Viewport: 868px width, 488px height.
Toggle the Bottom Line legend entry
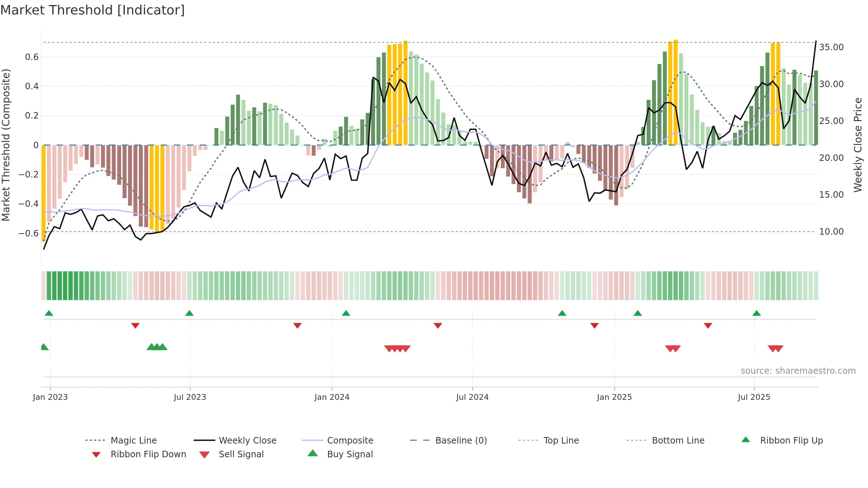pos(665,440)
